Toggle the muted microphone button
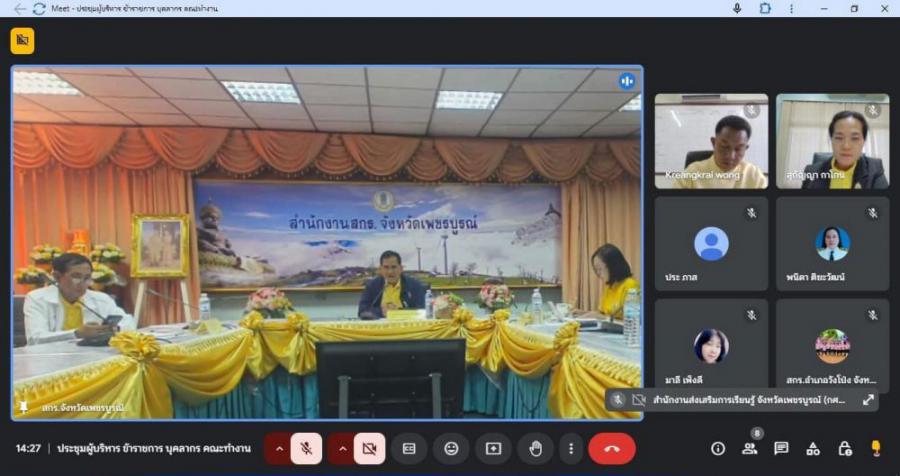 tap(307, 449)
